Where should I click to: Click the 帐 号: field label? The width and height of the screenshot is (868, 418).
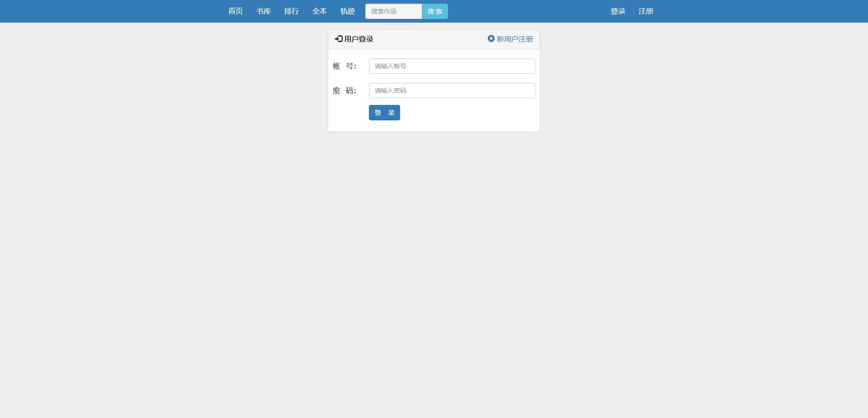[344, 66]
